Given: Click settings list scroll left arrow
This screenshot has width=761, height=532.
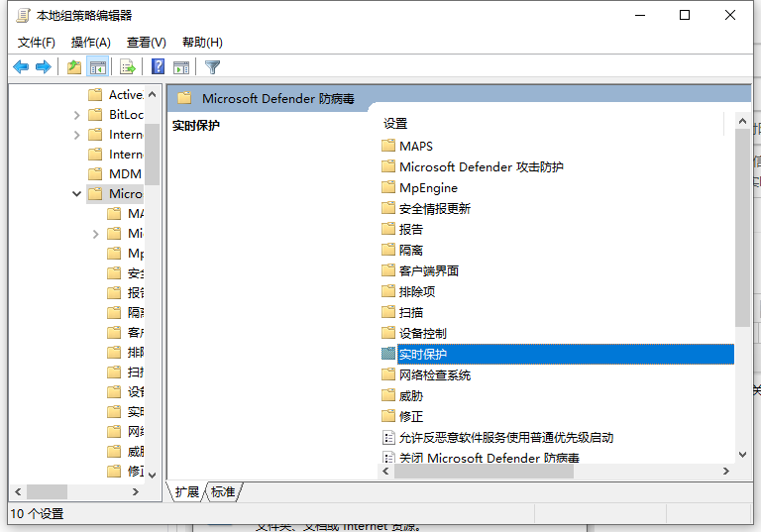Looking at the screenshot, I should pyautogui.click(x=385, y=472).
